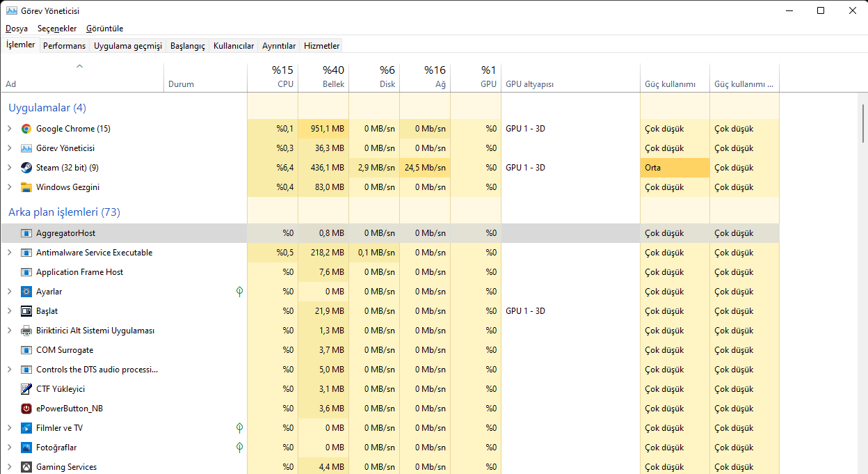Switch to the Uygulama geçmişi tab

pyautogui.click(x=128, y=46)
